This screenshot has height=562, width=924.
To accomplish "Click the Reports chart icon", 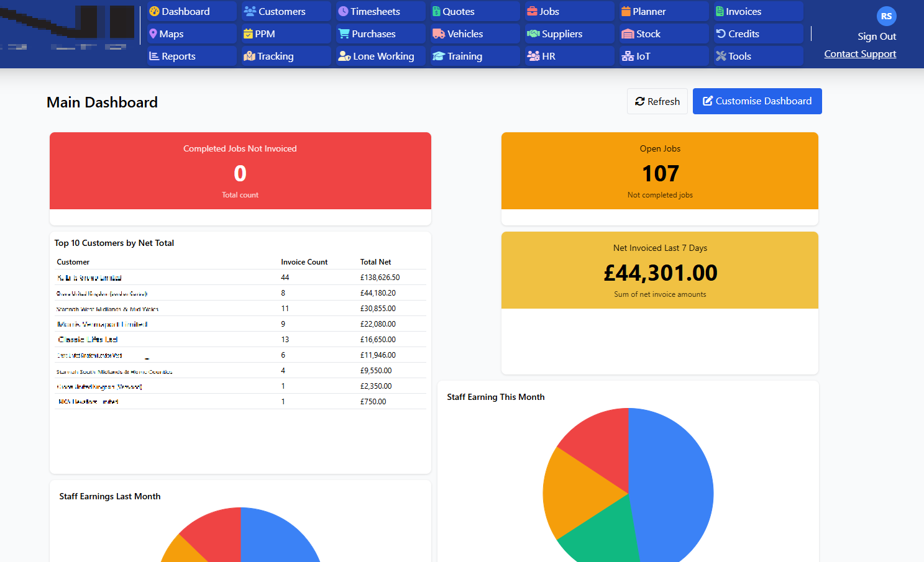I will [154, 56].
